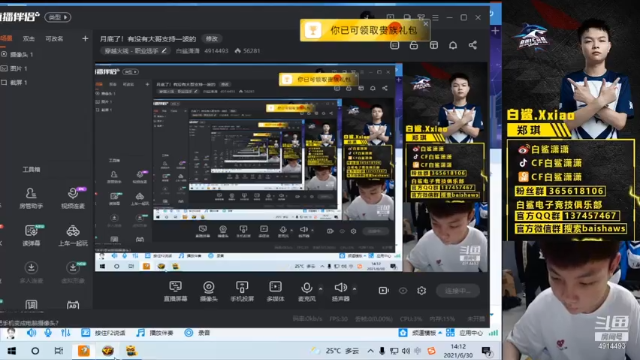Switch to the 可改名 scene tab
The image size is (640, 360).
pos(54,39)
